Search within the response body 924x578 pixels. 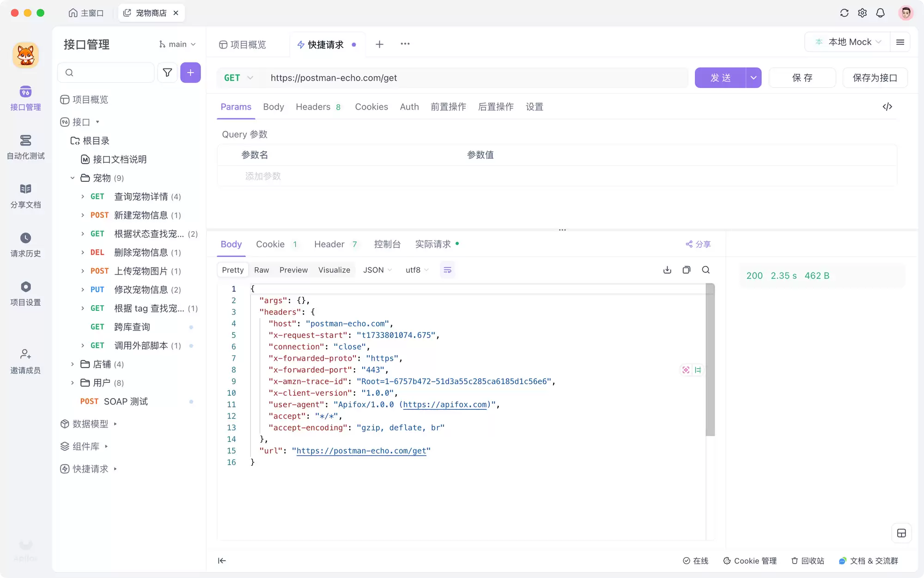click(x=706, y=270)
